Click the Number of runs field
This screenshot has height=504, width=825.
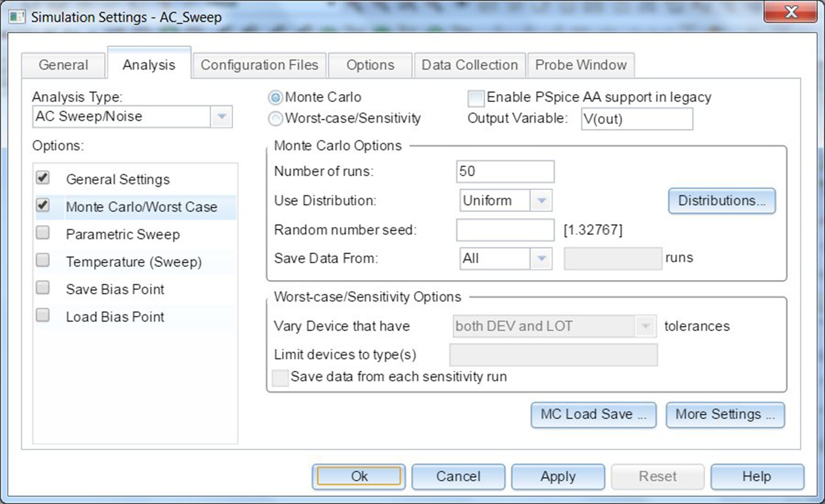coord(505,171)
